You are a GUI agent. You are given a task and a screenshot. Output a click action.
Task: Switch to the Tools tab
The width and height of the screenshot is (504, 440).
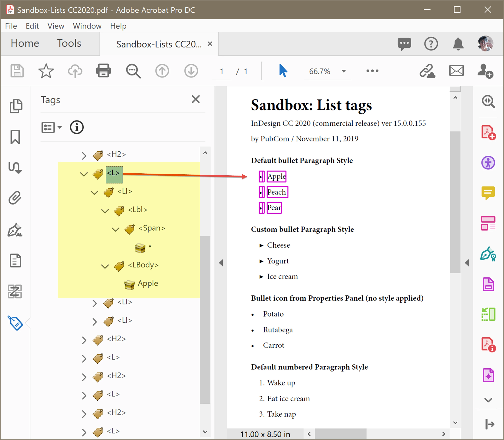[69, 43]
